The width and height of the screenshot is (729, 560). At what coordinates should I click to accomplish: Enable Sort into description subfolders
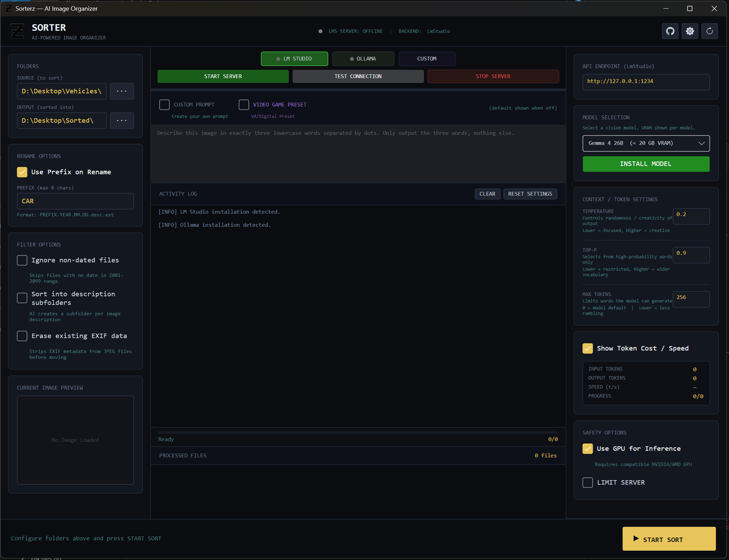click(22, 298)
